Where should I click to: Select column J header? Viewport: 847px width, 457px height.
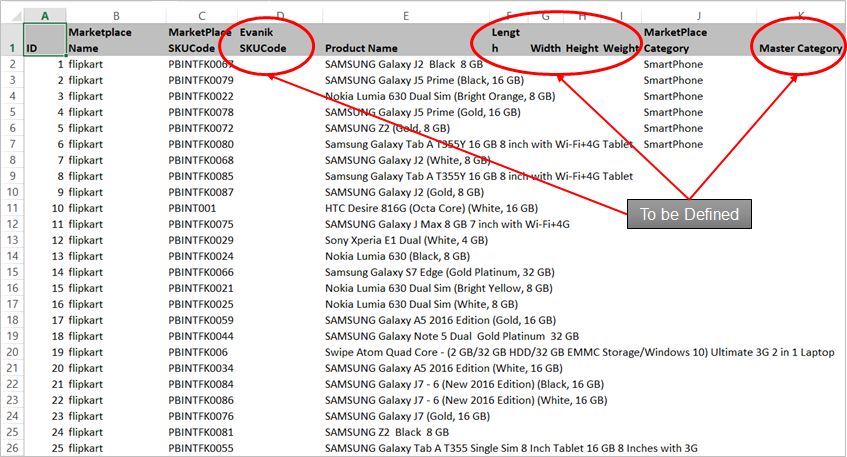pos(699,16)
